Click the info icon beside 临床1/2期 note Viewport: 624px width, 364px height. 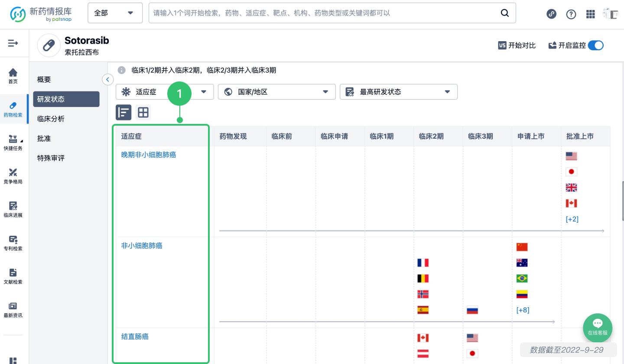122,70
